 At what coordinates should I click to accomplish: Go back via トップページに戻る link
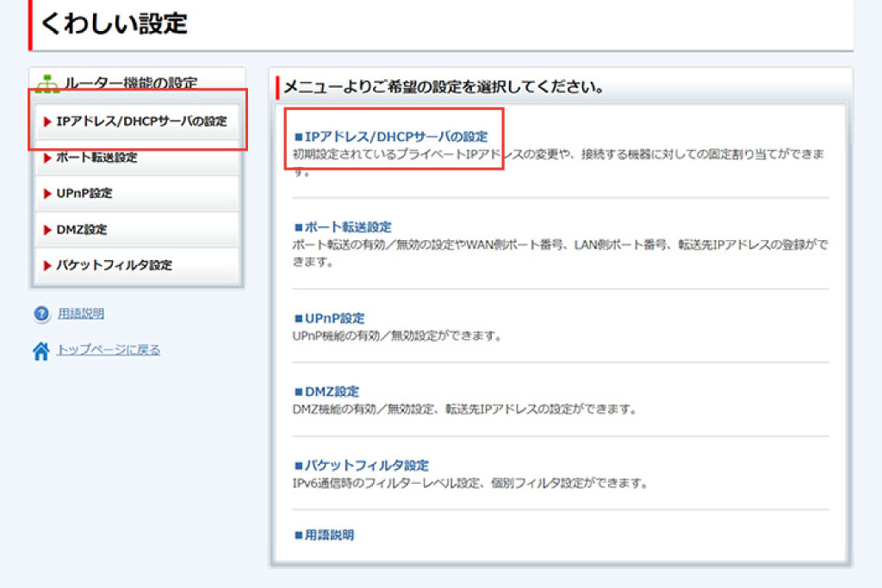coord(109,350)
